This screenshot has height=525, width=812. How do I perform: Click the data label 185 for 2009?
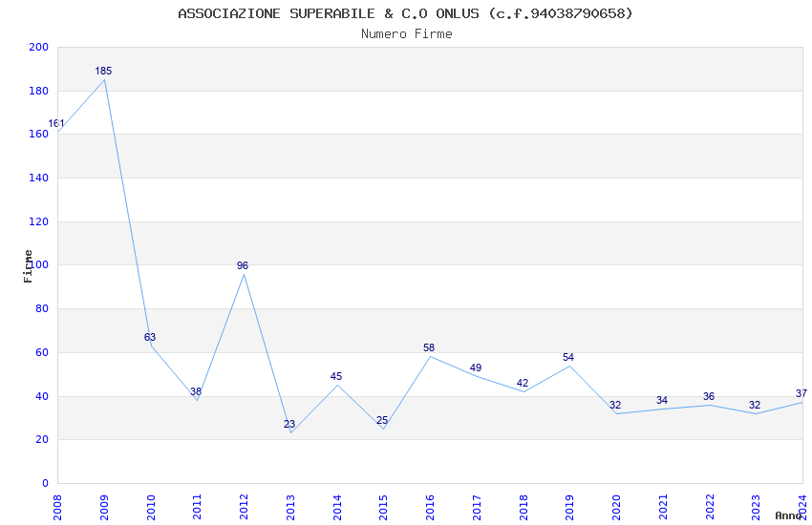[x=103, y=71]
